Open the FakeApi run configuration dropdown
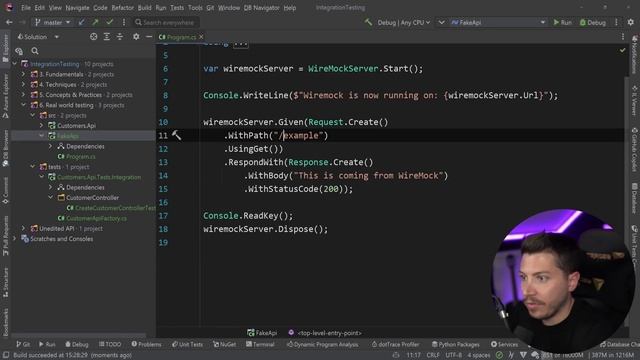The width and height of the screenshot is (640, 360). coord(498,22)
